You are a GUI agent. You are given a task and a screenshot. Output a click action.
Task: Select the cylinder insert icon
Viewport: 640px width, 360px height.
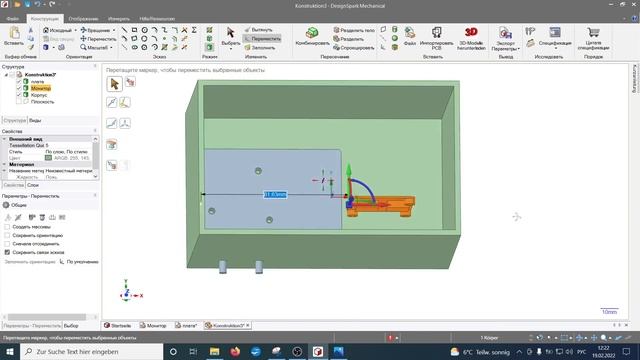tap(395, 29)
